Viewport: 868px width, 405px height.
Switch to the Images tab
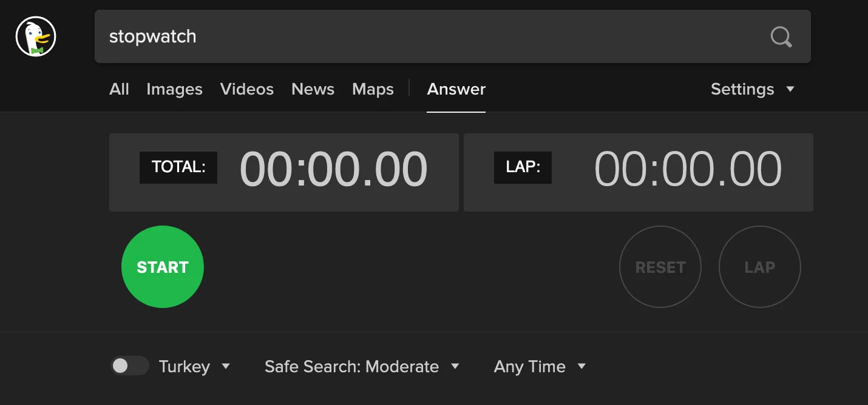[x=174, y=89]
